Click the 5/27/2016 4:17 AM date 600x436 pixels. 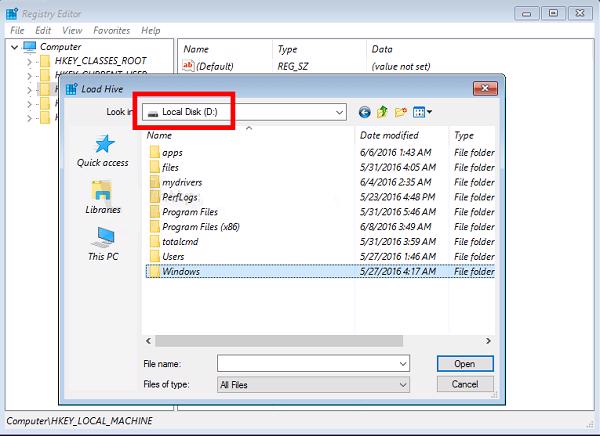(x=398, y=271)
